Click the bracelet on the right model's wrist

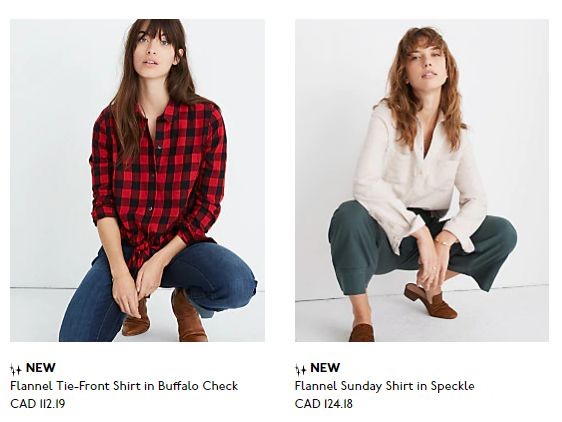point(444,243)
